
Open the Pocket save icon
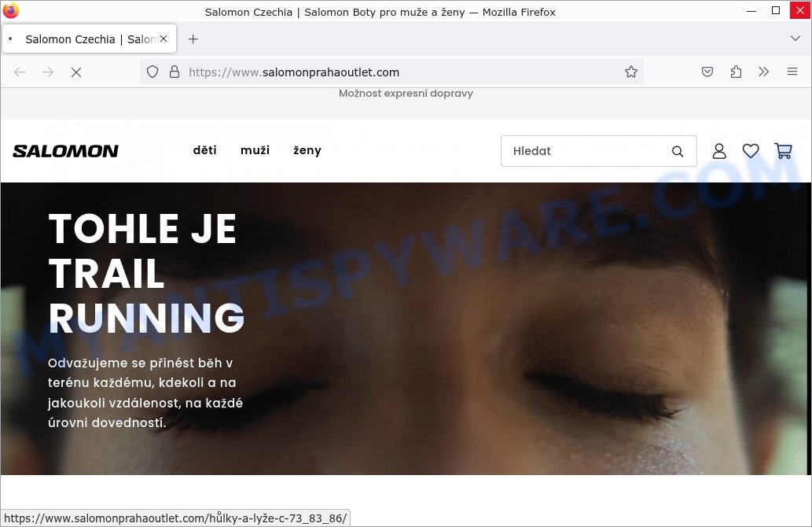pos(707,72)
